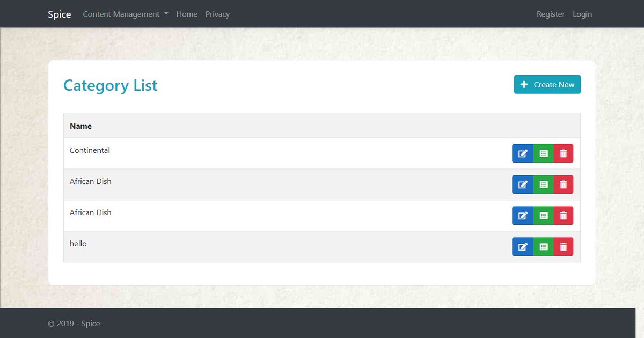
Task: Edit the hello category
Action: [523, 247]
